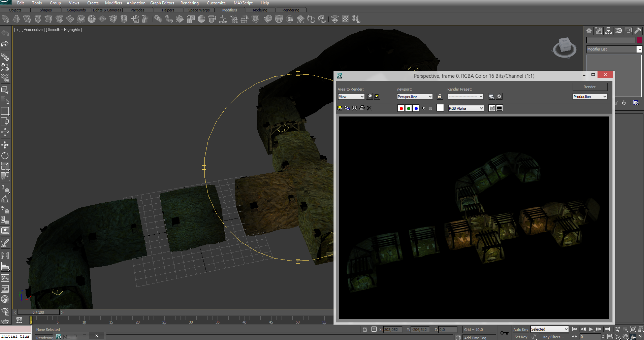Toggle the red channel display
644x340 pixels.
(x=401, y=108)
